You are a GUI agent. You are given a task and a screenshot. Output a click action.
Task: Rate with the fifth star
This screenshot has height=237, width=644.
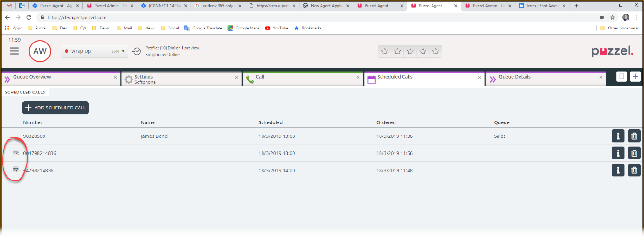click(x=436, y=51)
